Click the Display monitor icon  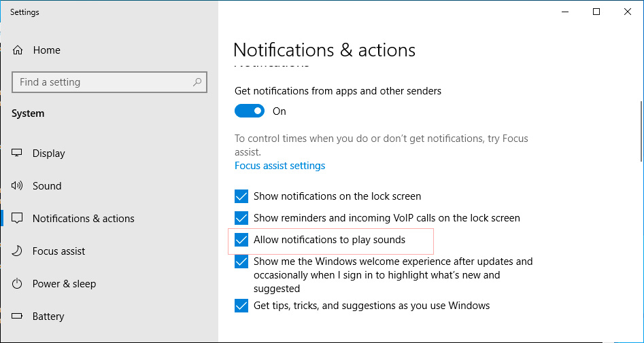point(17,153)
